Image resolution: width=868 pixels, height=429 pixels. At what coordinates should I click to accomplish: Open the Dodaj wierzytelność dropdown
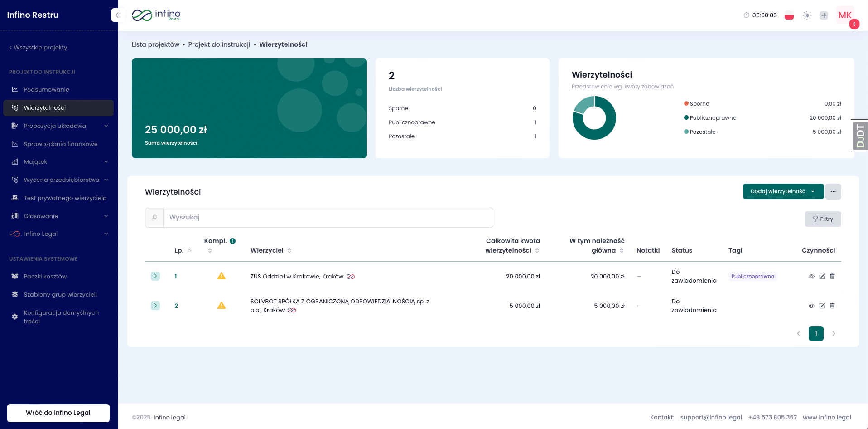click(x=783, y=191)
